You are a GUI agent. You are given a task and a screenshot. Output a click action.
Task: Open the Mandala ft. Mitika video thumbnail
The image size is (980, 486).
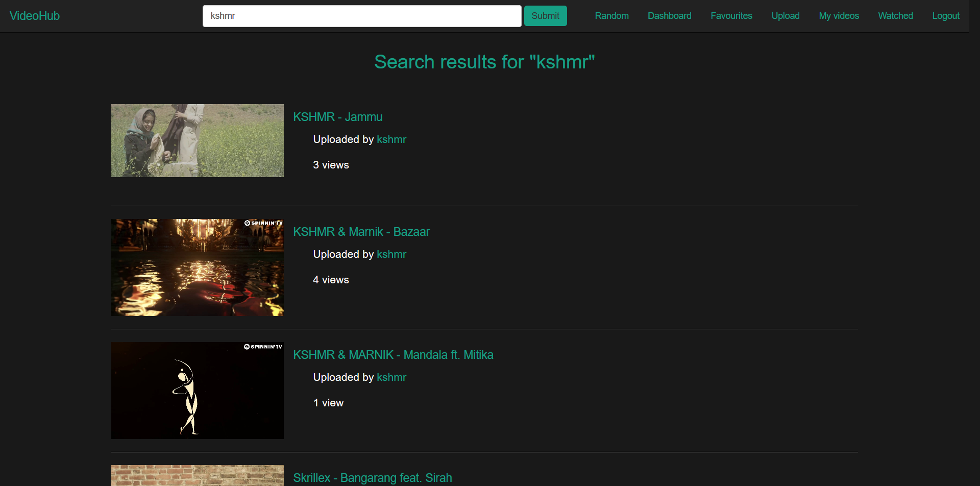(x=198, y=391)
